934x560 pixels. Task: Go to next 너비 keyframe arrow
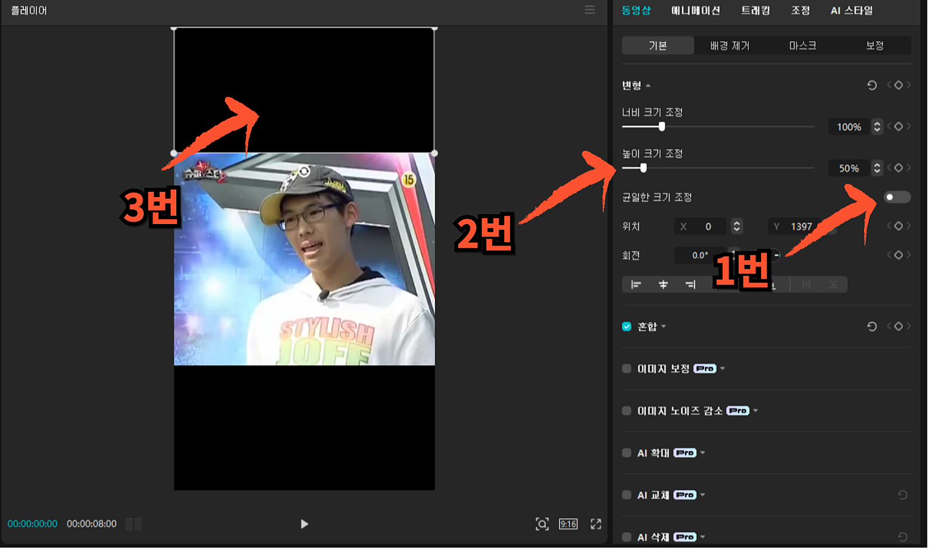pos(908,127)
